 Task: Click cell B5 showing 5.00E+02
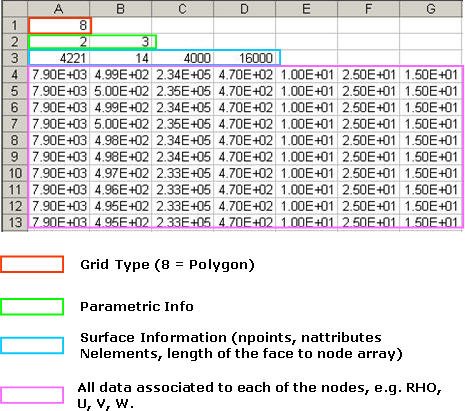(x=121, y=91)
